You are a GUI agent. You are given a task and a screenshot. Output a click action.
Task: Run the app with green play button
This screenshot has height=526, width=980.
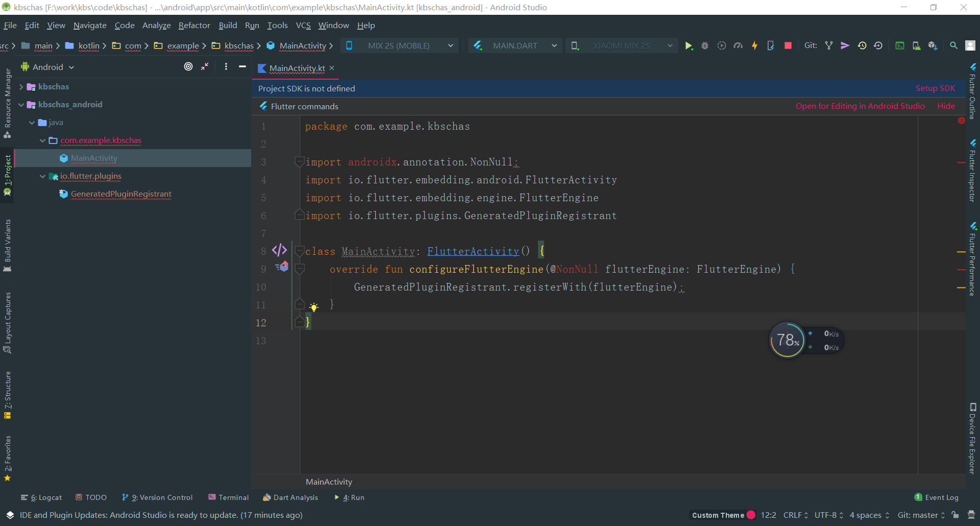pyautogui.click(x=689, y=46)
